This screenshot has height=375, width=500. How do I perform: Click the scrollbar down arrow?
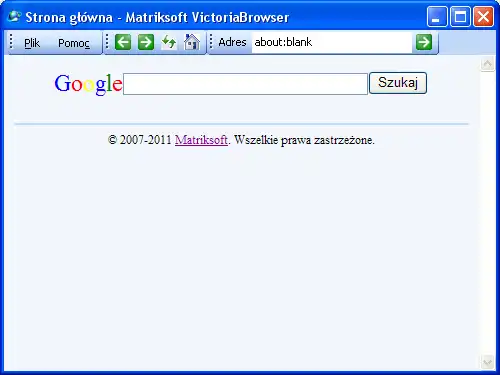[487, 362]
